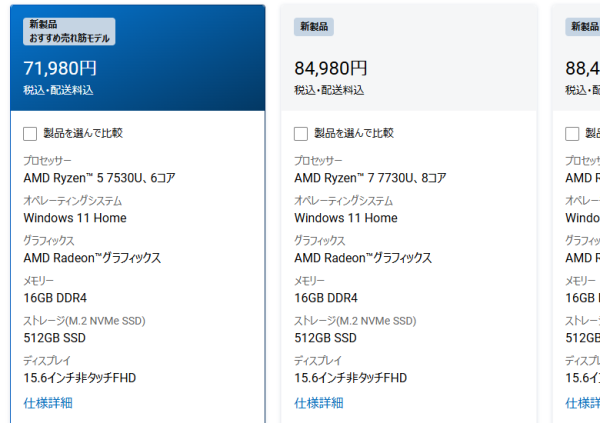Click 新製品 badge on the third card
600x423 pixels.
pyautogui.click(x=583, y=26)
